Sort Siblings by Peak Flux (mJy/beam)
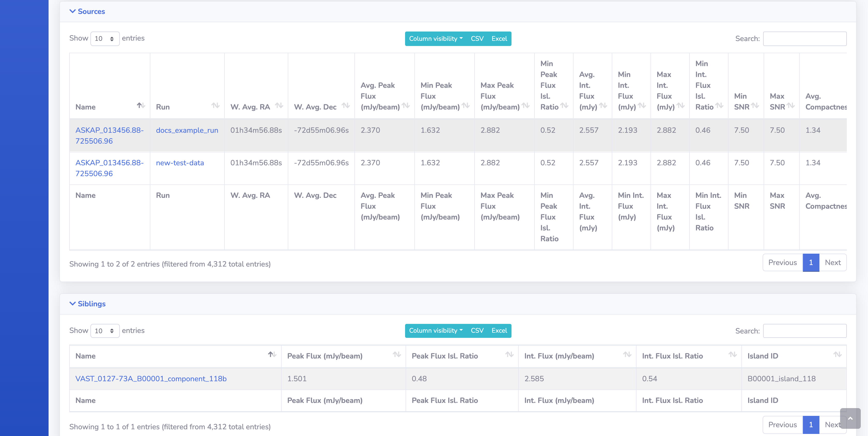Image resolution: width=868 pixels, height=436 pixels. (343, 356)
